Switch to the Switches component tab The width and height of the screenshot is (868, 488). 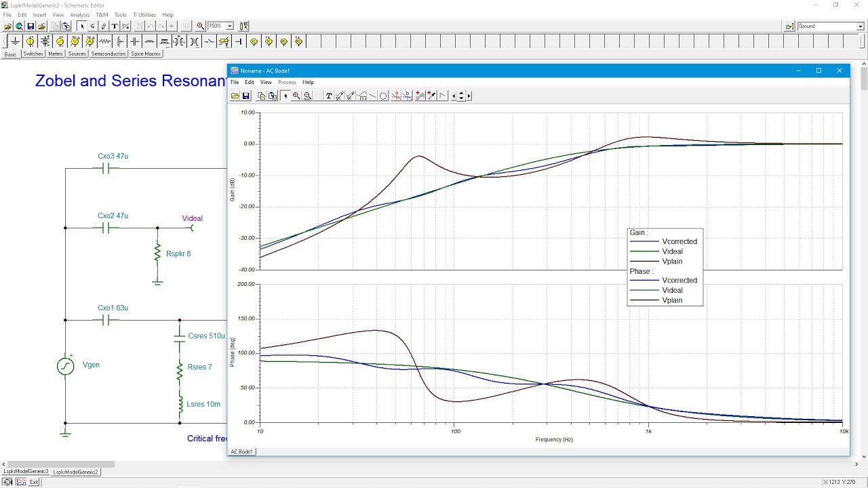(33, 54)
